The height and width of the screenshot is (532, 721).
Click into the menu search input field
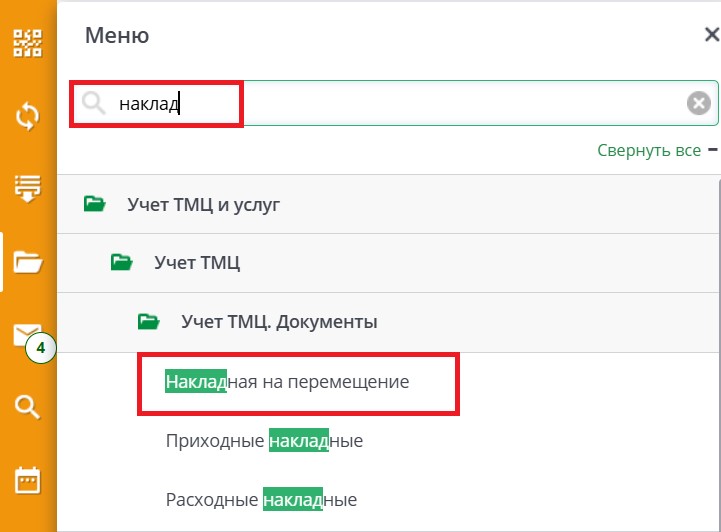pyautogui.click(x=400, y=103)
